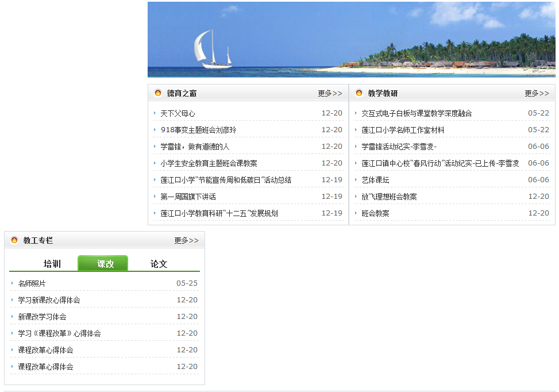Open the 艺体课坛 link
Viewport: 559px width, 392px height.
point(375,180)
